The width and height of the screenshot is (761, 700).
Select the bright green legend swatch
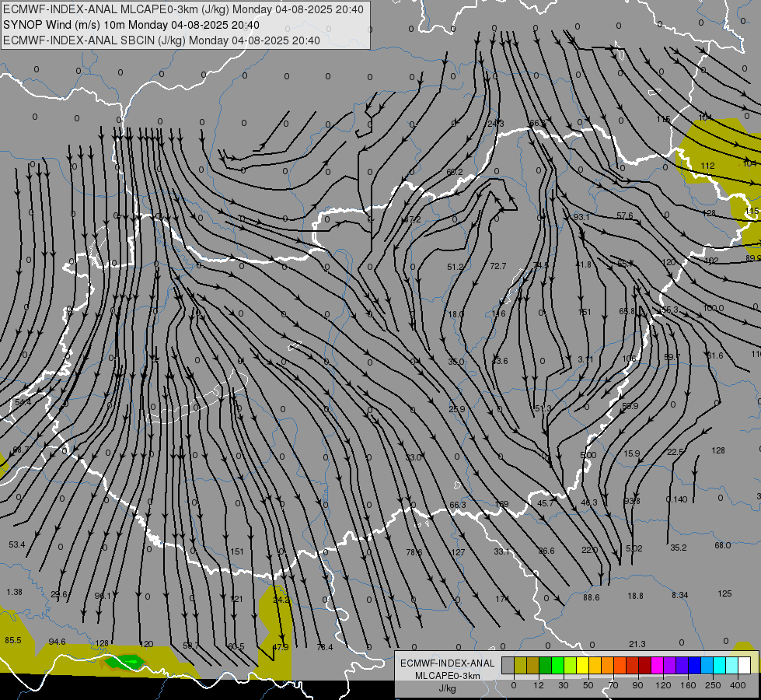[x=558, y=665]
